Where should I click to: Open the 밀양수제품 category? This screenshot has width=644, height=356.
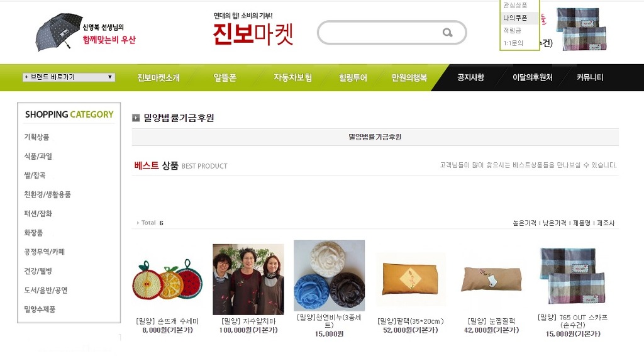[40, 309]
